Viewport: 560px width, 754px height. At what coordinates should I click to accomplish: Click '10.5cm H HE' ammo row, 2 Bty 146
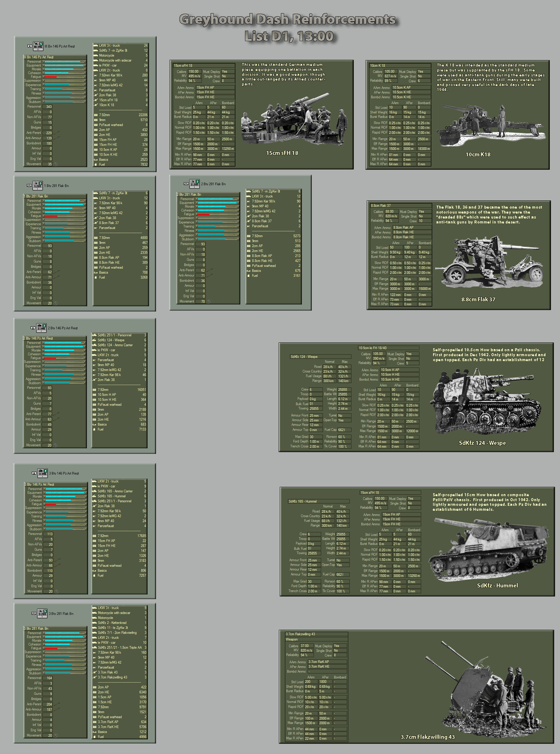[119, 400]
